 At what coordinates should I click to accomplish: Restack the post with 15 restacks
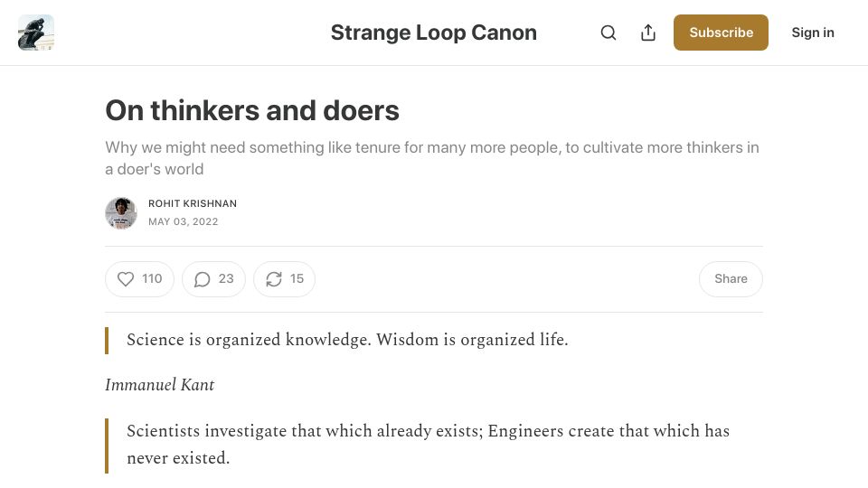click(x=285, y=279)
